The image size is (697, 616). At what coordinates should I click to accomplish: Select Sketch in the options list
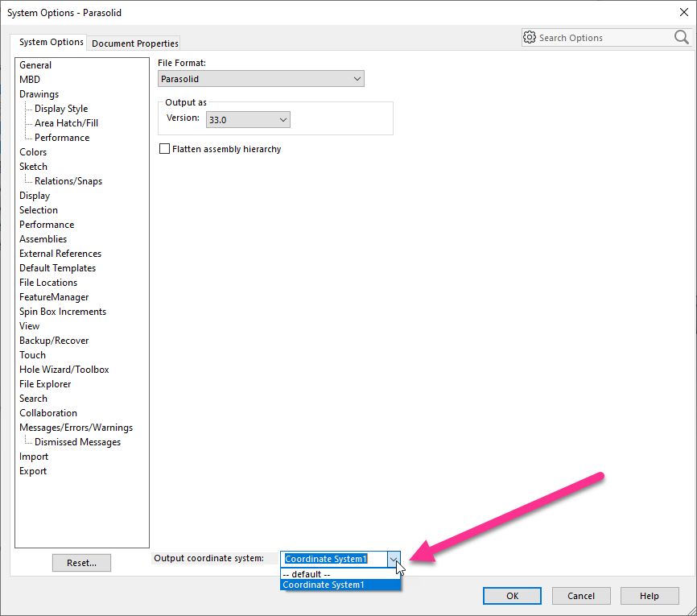tap(33, 167)
